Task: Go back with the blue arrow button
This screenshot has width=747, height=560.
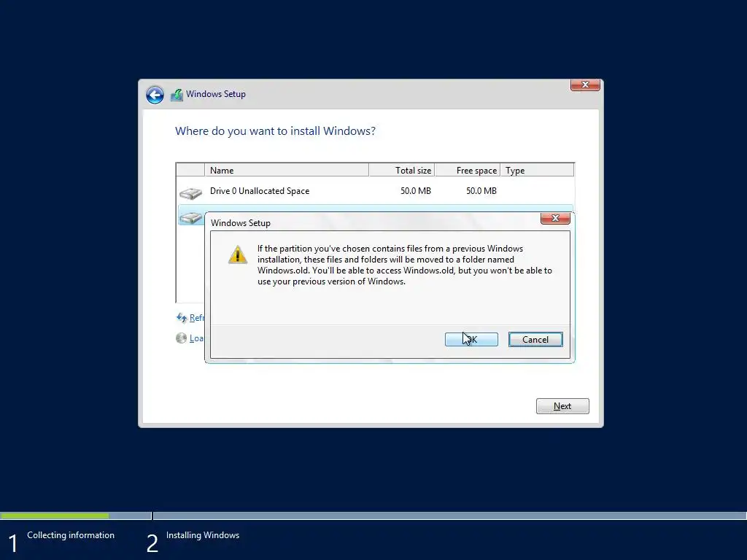Action: 155,95
